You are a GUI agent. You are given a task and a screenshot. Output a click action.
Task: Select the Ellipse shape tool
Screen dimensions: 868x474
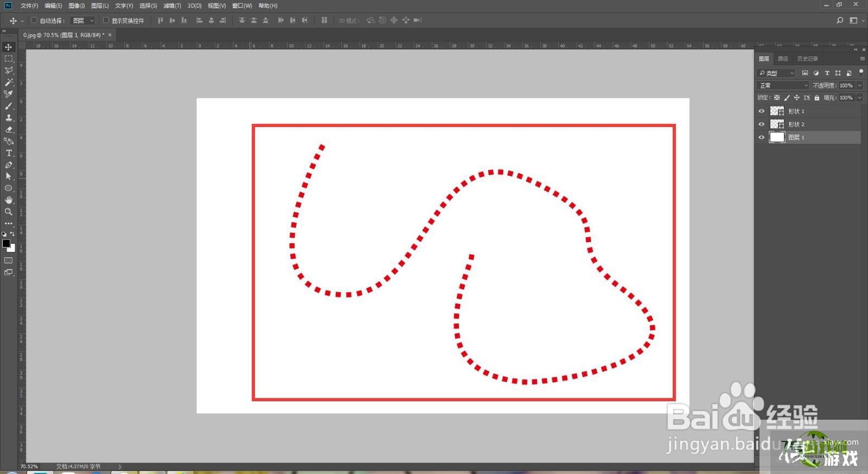(9, 188)
